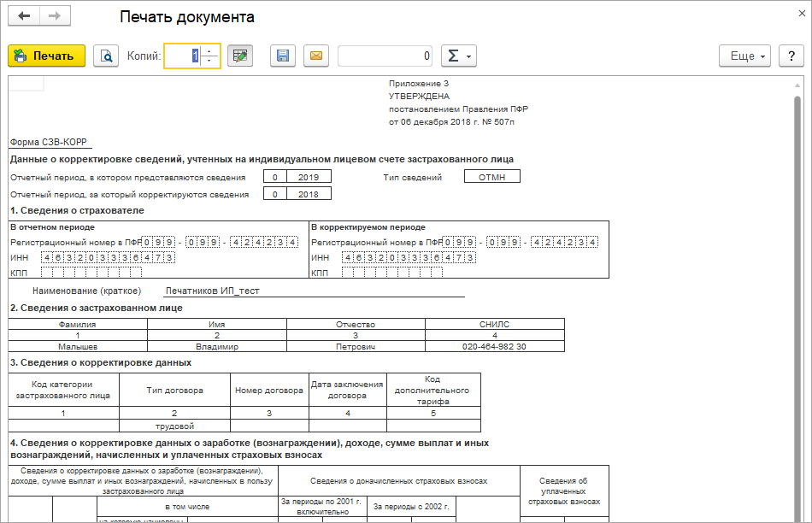Click the Фамилия column header
Image resolution: width=812 pixels, height=523 pixels.
pyautogui.click(x=78, y=324)
